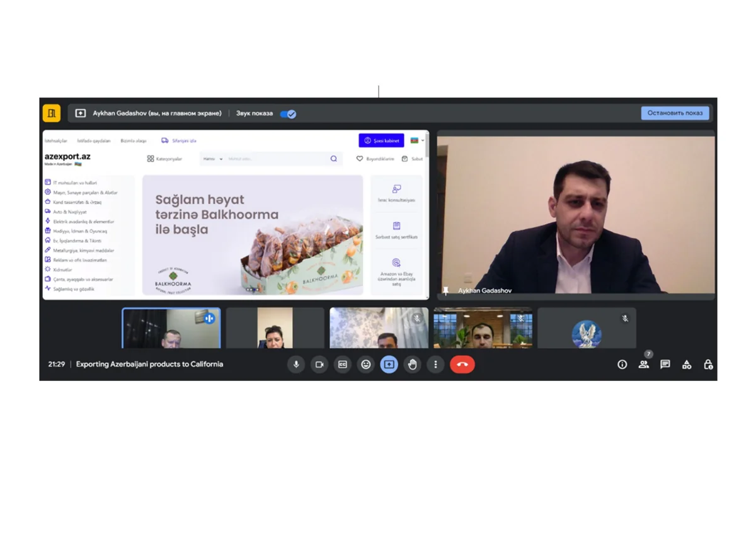Select Hədiyyə, İdman & Oyuncaq category
Screen dimensions: 756x534
76,231
